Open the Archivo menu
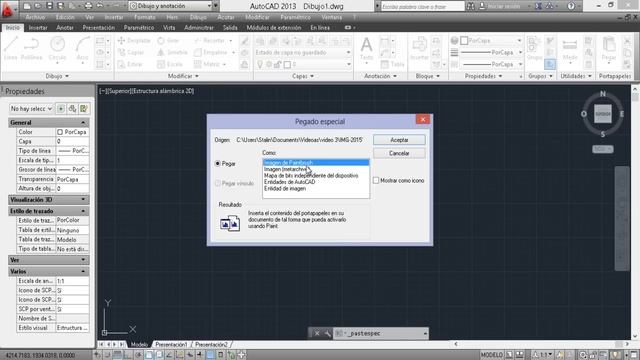The image size is (640, 360). point(35,17)
